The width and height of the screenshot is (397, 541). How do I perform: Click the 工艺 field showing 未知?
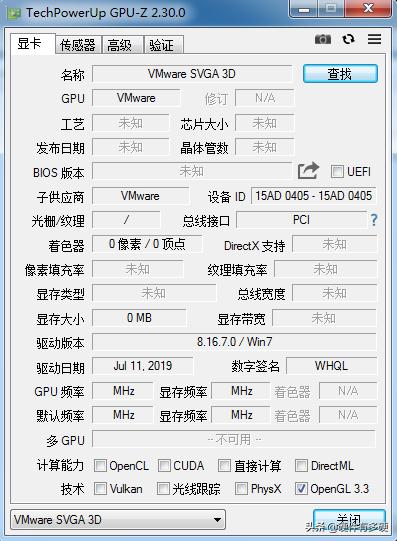point(131,123)
